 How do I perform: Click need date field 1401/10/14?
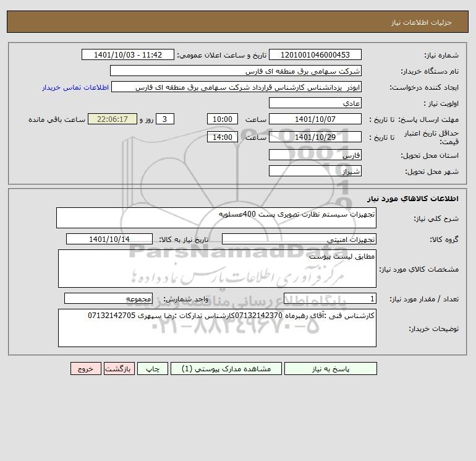tap(109, 239)
